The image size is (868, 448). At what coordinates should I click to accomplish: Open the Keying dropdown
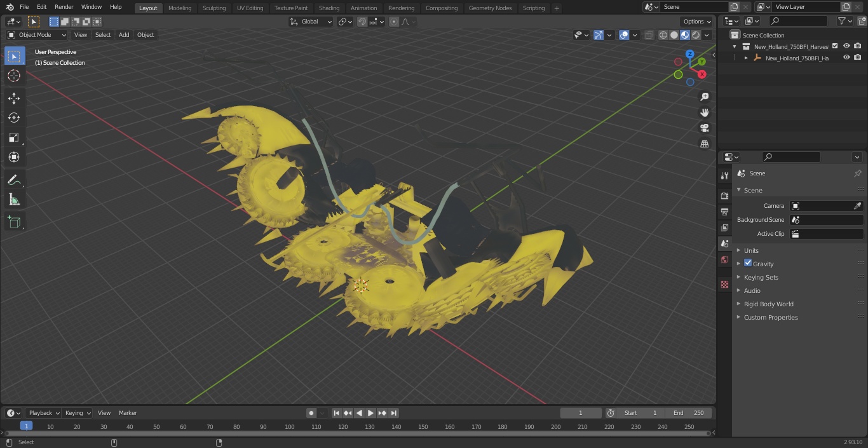(78, 413)
